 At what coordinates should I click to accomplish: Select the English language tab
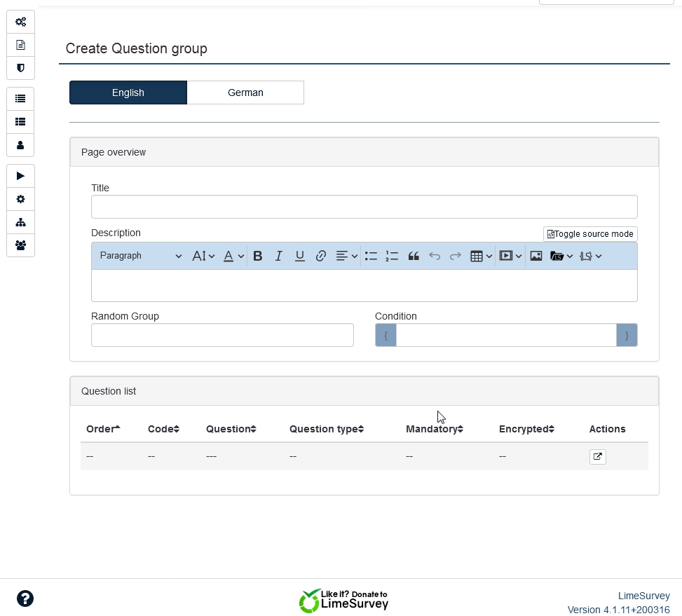pyautogui.click(x=128, y=93)
